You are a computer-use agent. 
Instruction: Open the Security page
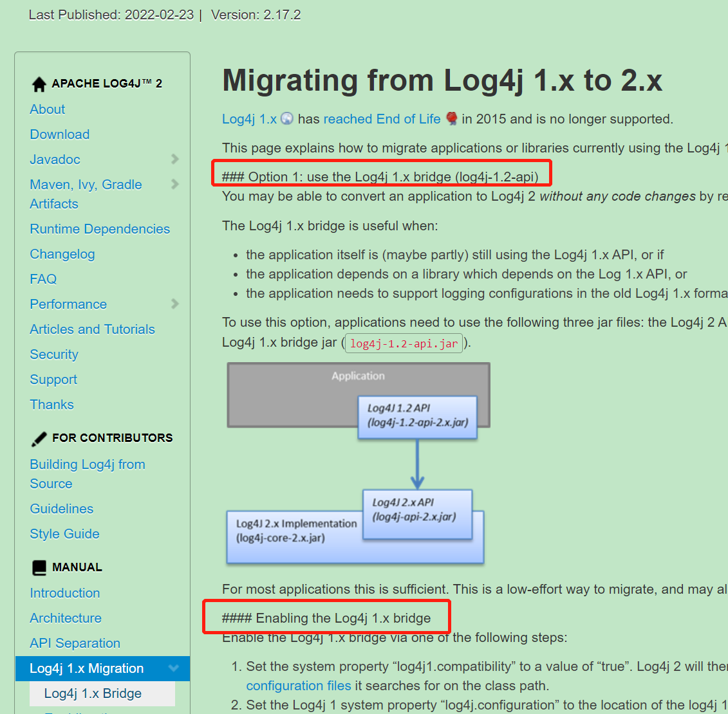pyautogui.click(x=54, y=354)
